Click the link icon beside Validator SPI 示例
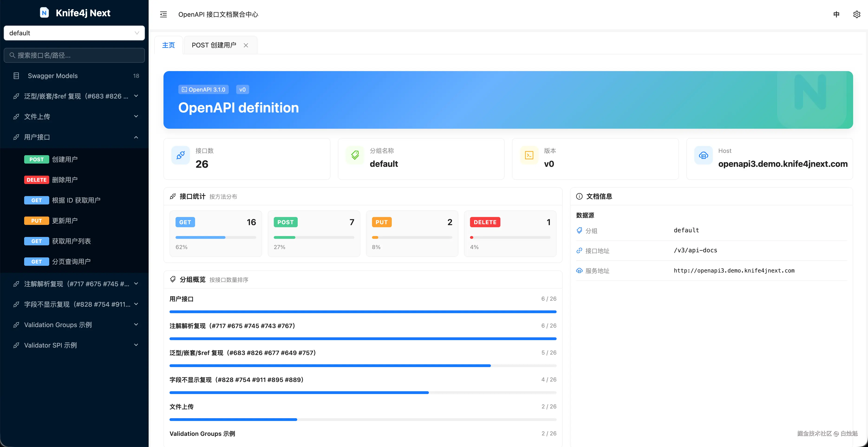Image resolution: width=868 pixels, height=447 pixels. click(16, 345)
